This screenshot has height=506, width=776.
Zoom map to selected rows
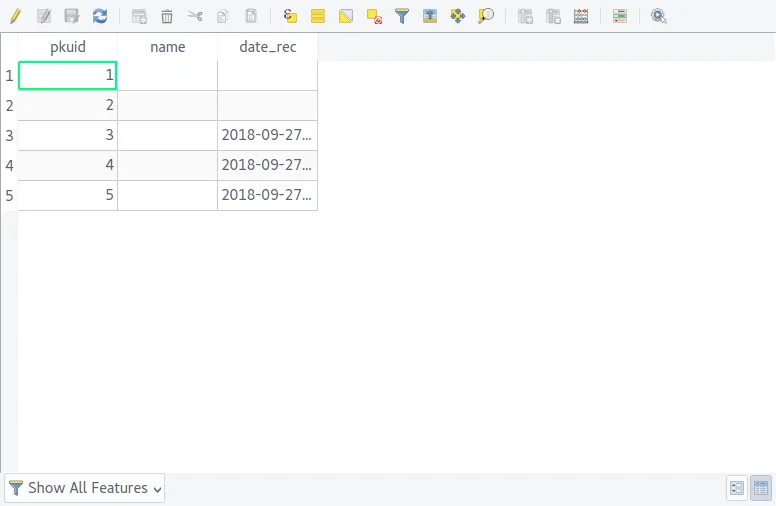[x=486, y=16]
